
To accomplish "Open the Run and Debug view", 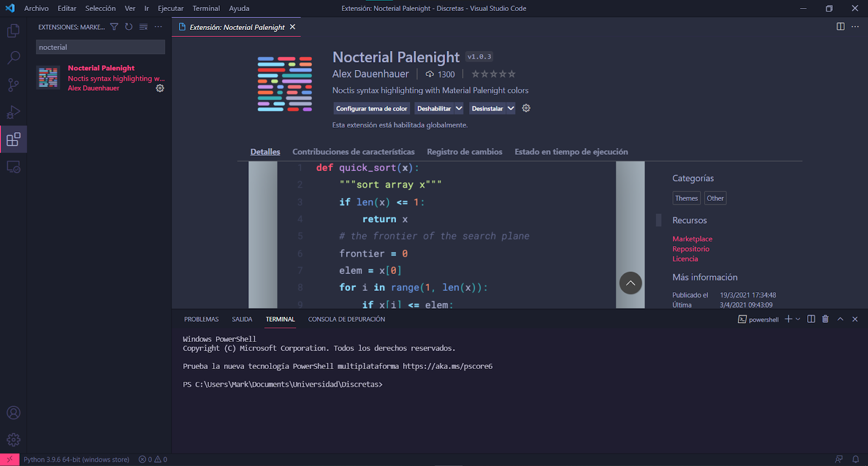I will click(x=14, y=112).
